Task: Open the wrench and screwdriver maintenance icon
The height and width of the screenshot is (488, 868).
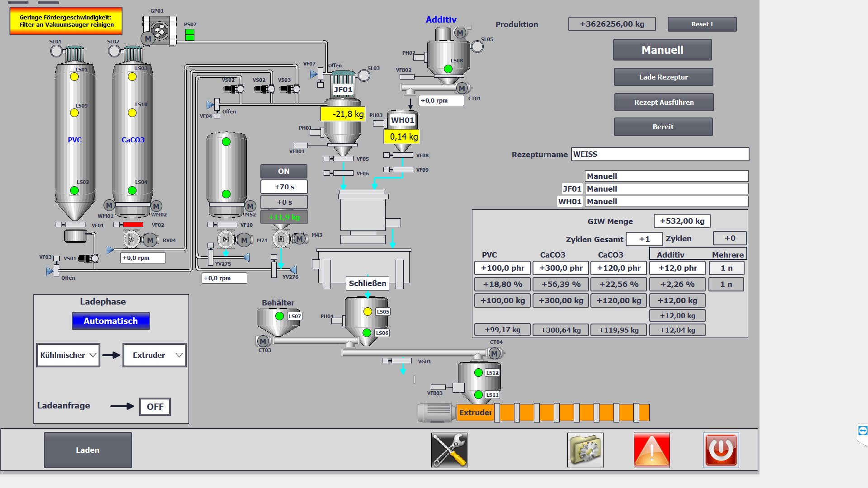Action: (x=449, y=450)
